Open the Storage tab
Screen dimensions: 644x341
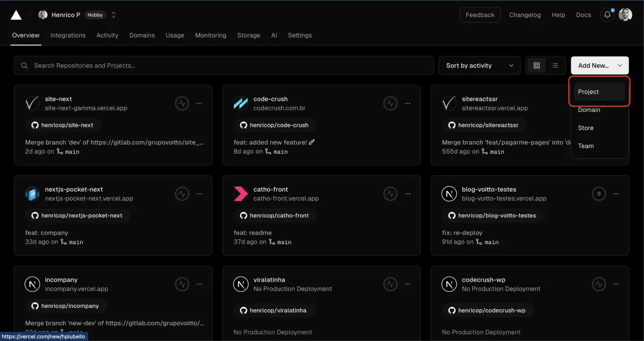pos(249,35)
